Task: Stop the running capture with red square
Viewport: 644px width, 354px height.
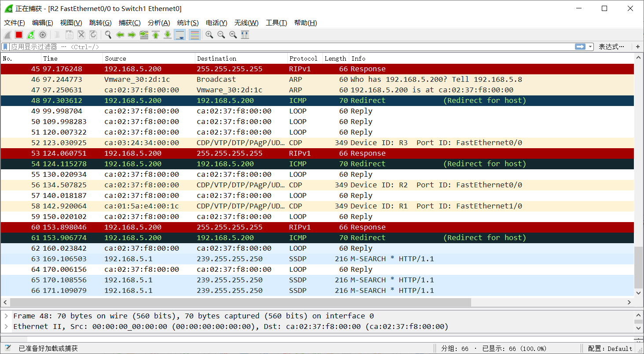Action: tap(19, 35)
